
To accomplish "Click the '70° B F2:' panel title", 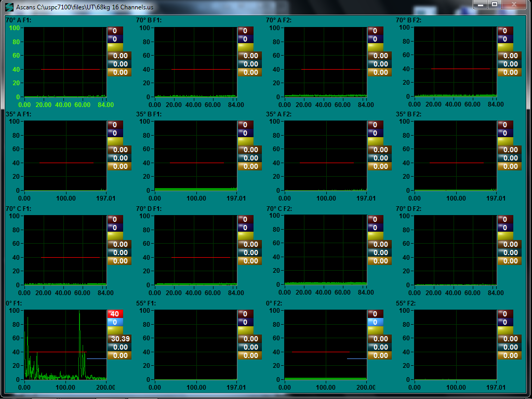I will [x=408, y=20].
